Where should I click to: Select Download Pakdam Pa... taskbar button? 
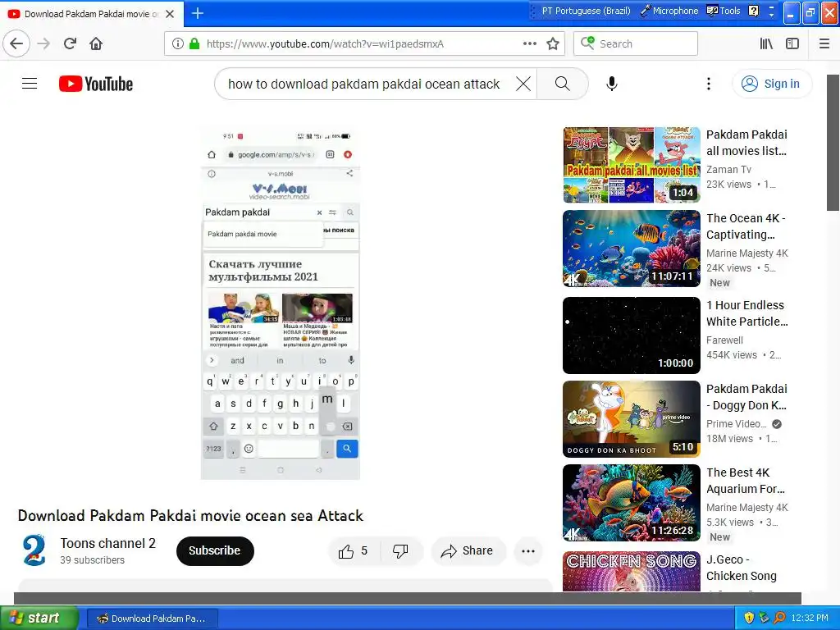(152, 619)
